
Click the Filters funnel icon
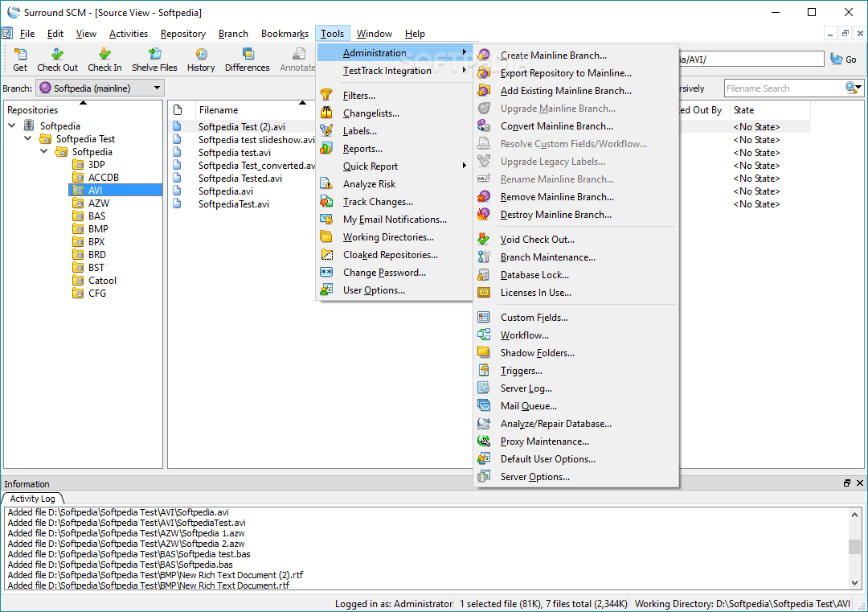click(326, 95)
